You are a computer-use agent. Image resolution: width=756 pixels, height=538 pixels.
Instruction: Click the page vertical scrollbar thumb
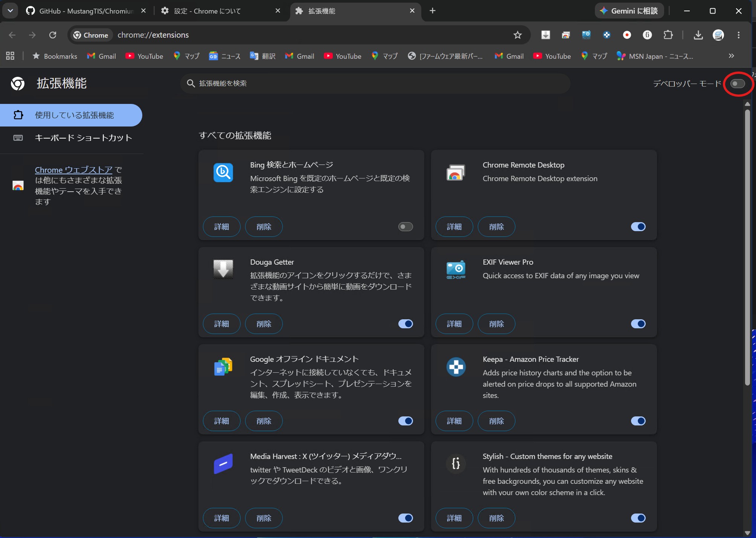tap(747, 247)
